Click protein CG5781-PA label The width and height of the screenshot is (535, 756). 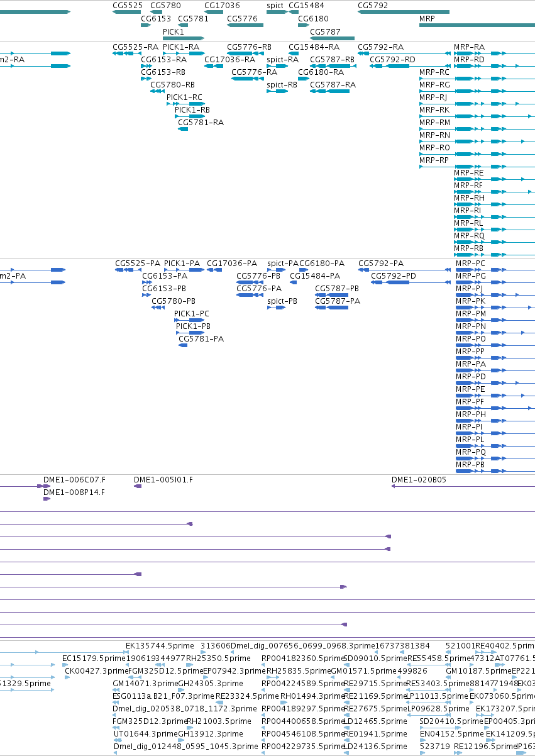pos(201,338)
